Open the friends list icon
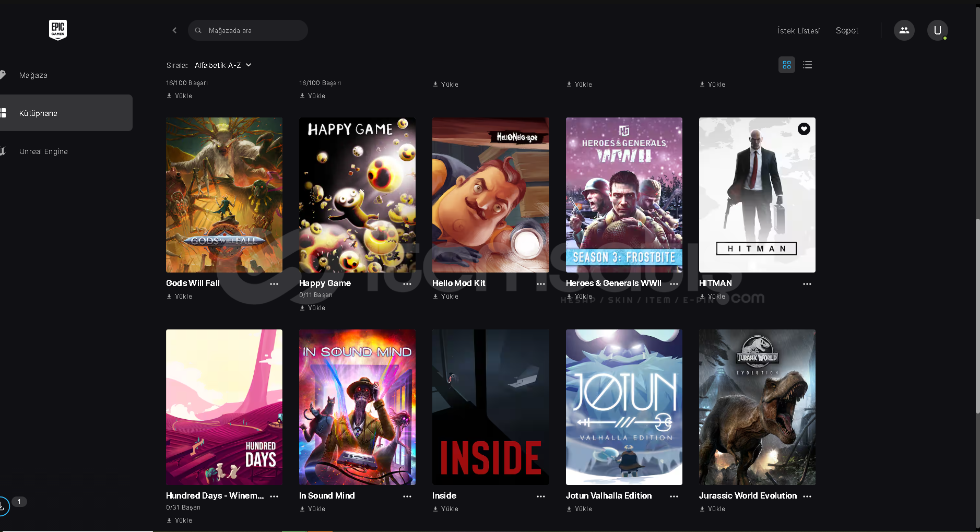Screen dimensions: 980x532 coord(904,30)
